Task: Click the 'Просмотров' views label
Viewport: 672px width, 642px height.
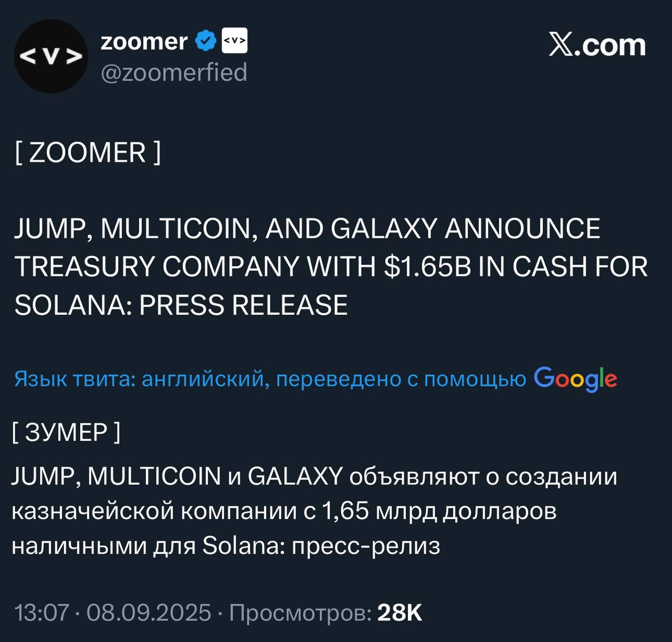Action: coord(301,613)
